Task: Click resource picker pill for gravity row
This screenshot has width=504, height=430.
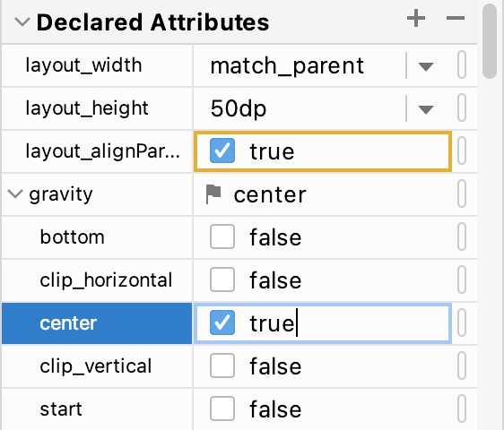Action: (462, 194)
